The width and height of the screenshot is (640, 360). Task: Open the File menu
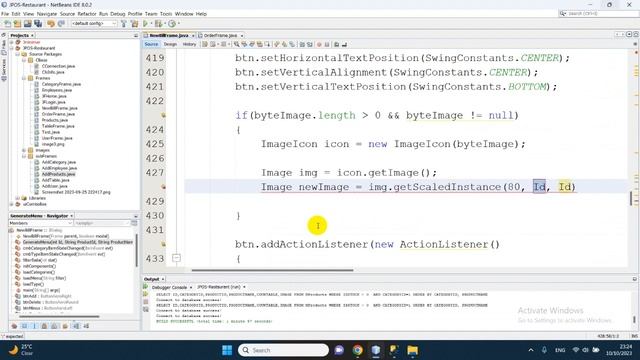pos(5,14)
